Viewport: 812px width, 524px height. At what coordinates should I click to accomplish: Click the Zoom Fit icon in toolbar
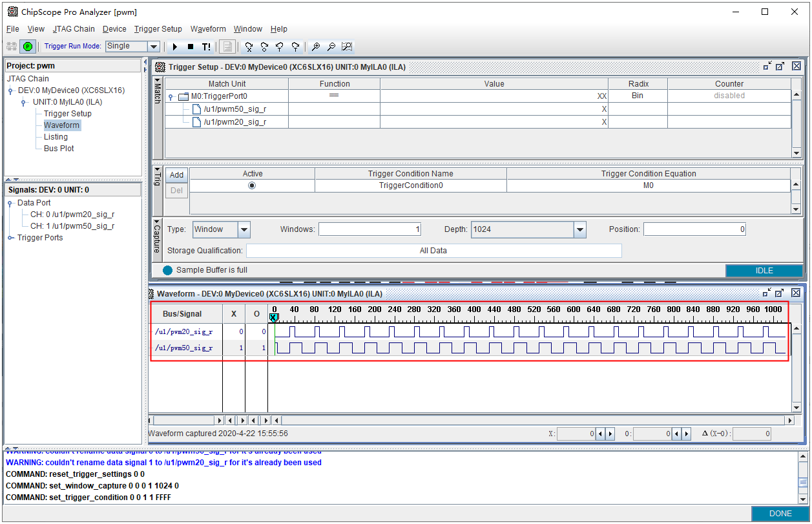click(x=347, y=47)
